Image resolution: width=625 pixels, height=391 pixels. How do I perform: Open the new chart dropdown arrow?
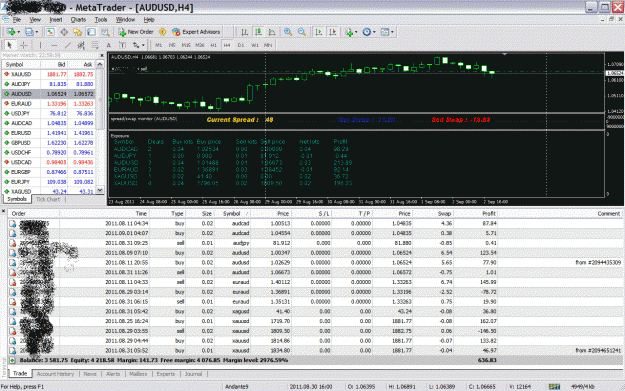(18, 32)
